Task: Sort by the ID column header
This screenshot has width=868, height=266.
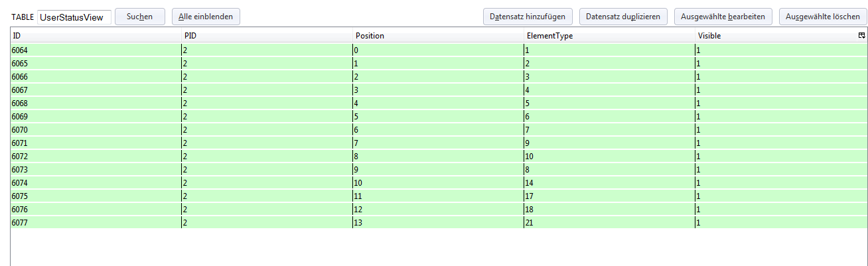Action: click(96, 36)
